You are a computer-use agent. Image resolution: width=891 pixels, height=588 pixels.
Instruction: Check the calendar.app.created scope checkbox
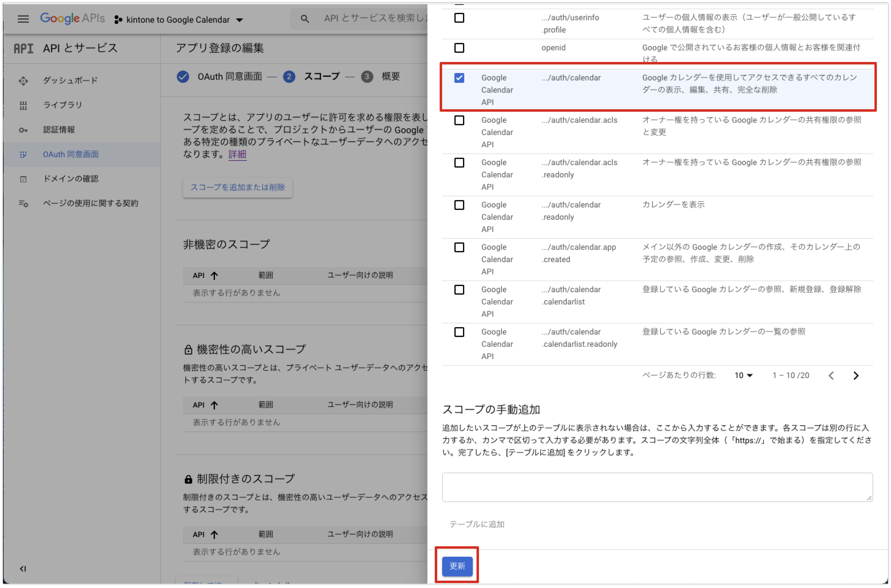pyautogui.click(x=459, y=247)
